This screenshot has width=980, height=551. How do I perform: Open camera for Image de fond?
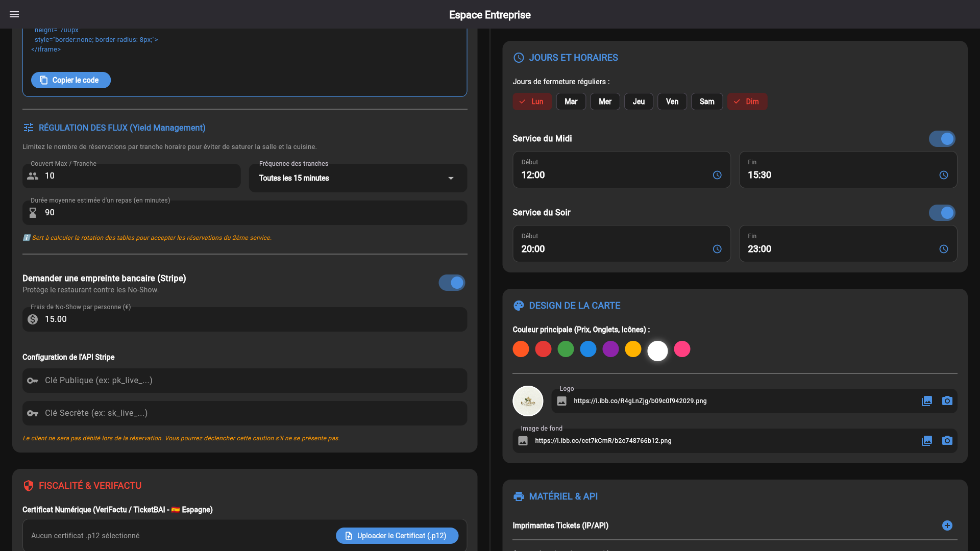click(x=947, y=441)
